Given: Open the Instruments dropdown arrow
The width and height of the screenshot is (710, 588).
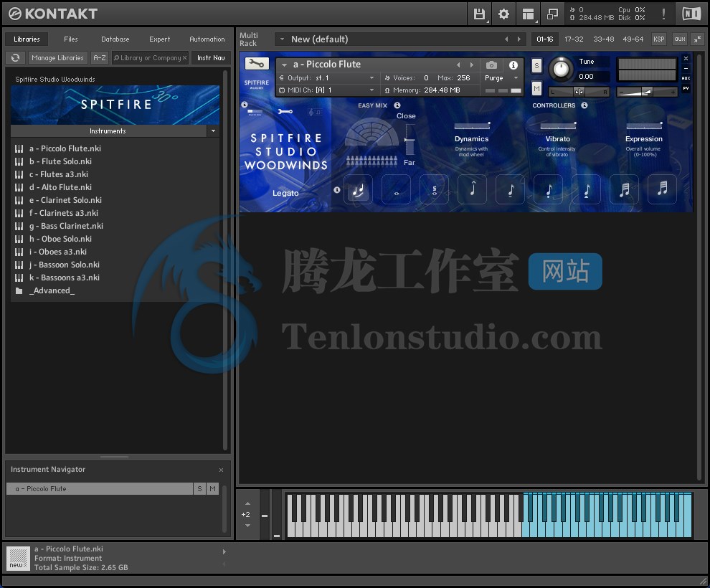Looking at the screenshot, I should click(213, 131).
